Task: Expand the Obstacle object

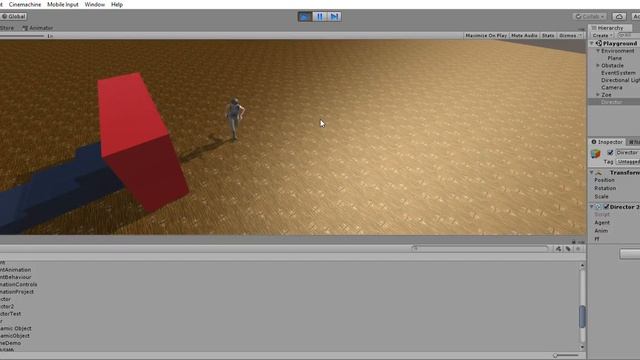Action: point(598,66)
